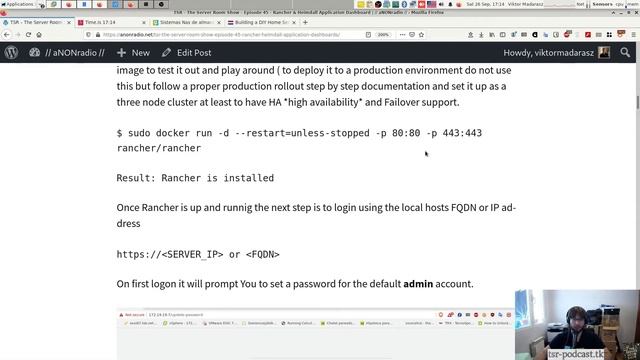Save page to Pocket
640x360 pixels.
412,35
